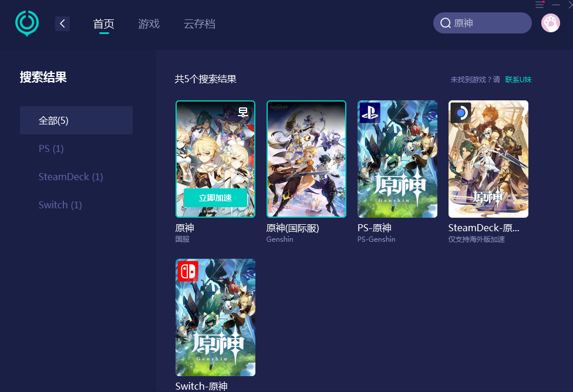Click the 搜索结果 sidebar heading
The width and height of the screenshot is (573, 392).
43,77
